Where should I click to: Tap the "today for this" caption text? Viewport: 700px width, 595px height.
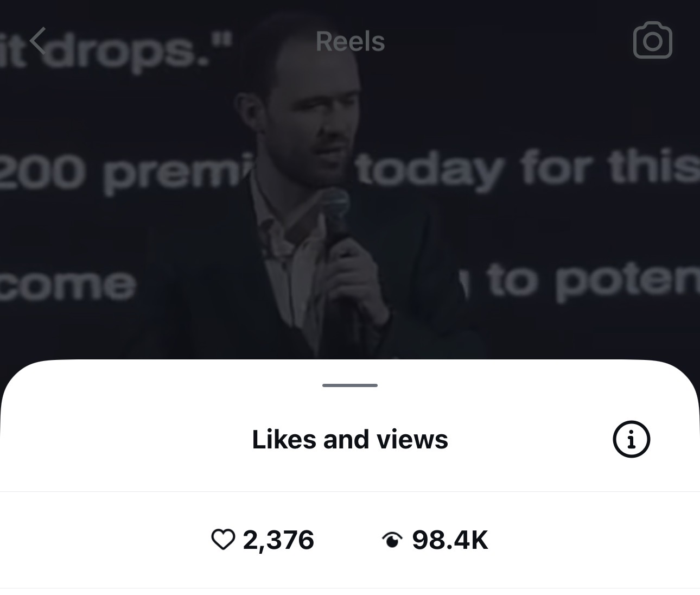point(526,169)
